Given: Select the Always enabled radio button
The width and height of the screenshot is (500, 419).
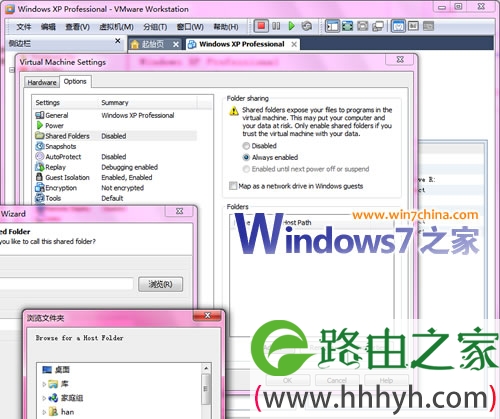Looking at the screenshot, I should [x=246, y=157].
